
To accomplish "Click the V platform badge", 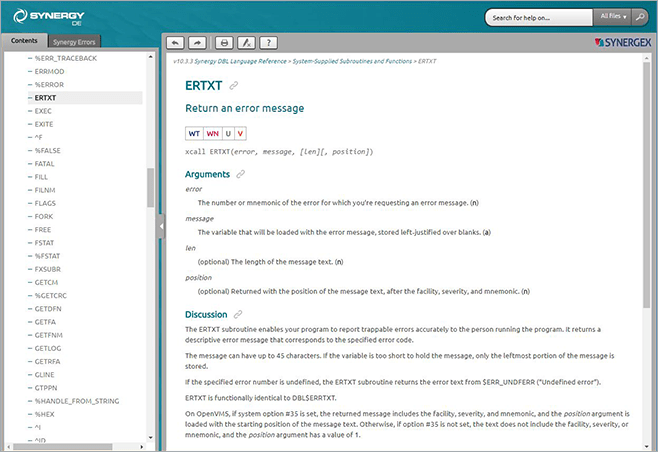I will (x=240, y=133).
